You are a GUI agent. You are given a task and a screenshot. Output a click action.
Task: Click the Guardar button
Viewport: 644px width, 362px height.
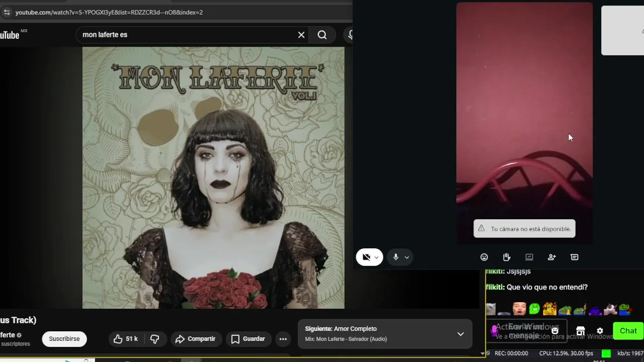click(248, 339)
